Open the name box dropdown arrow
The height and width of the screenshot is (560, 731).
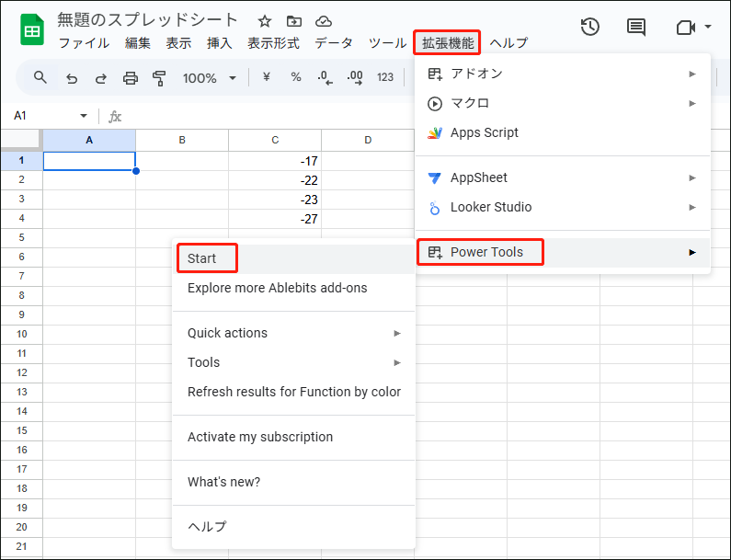[84, 116]
